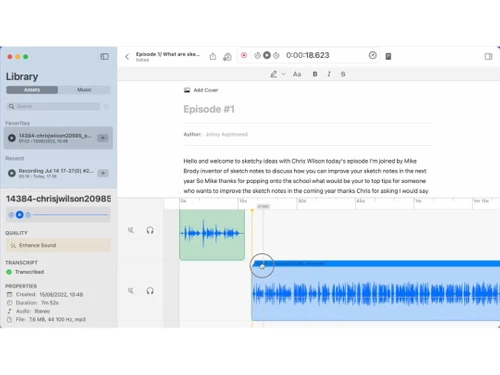Screen dimensions: 500x375
Task: Toggle the right inspector panel icon
Action: [488, 56]
